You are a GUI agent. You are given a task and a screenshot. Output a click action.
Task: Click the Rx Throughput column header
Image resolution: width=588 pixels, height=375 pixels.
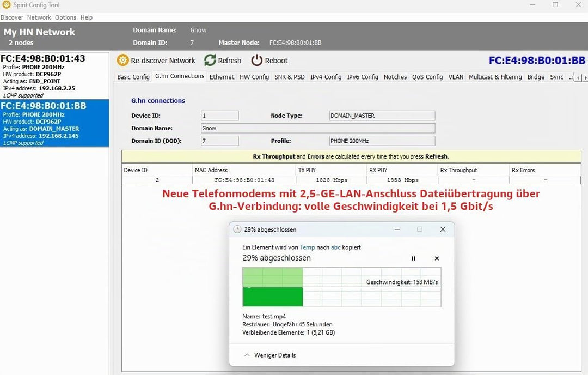[474, 170]
